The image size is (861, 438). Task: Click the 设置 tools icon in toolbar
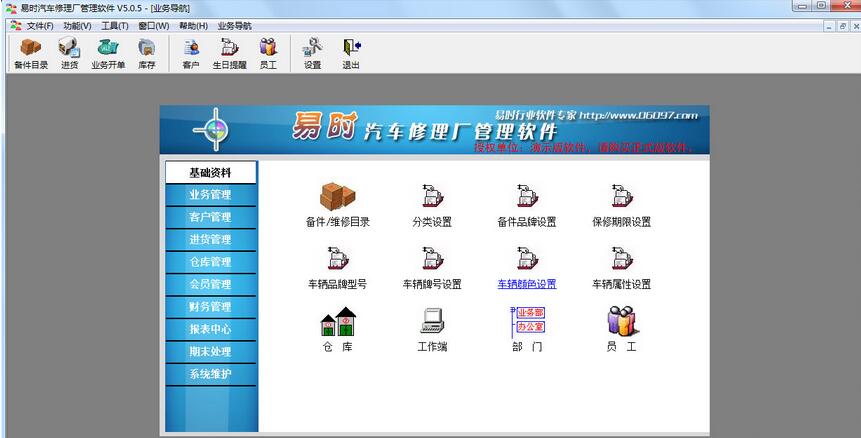(312, 48)
